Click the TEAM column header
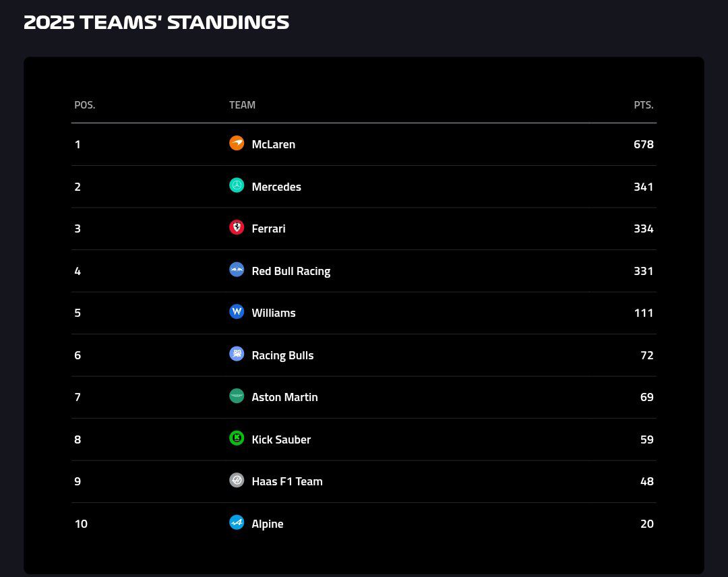This screenshot has width=728, height=577. coord(242,105)
